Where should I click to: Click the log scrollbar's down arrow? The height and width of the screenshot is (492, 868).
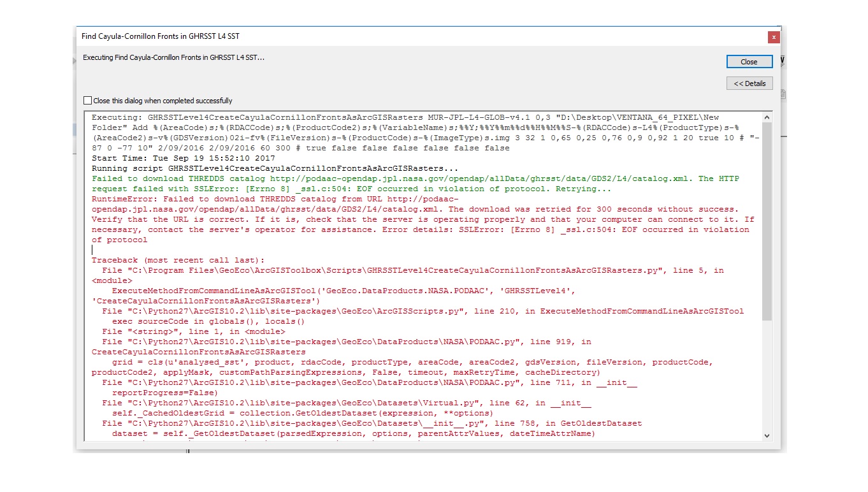[767, 435]
